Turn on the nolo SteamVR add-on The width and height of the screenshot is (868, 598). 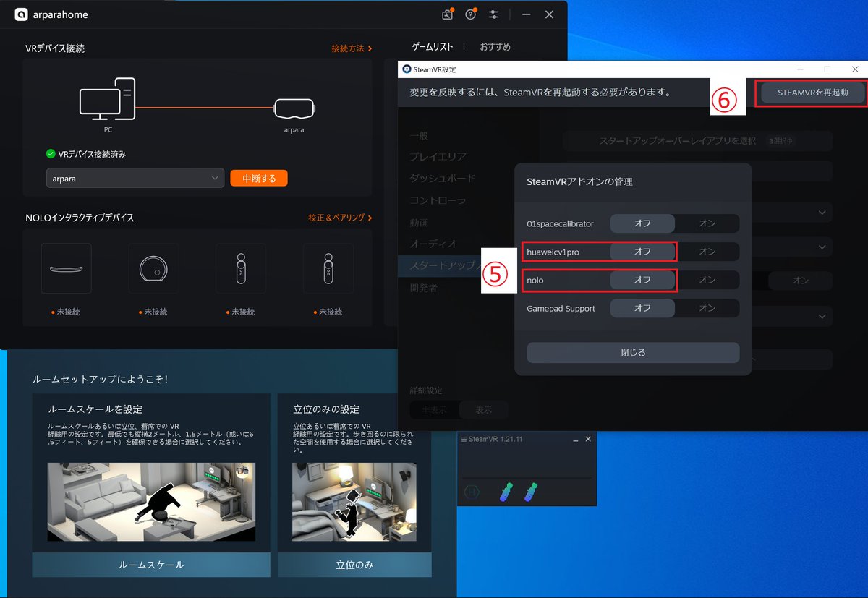[x=707, y=280]
